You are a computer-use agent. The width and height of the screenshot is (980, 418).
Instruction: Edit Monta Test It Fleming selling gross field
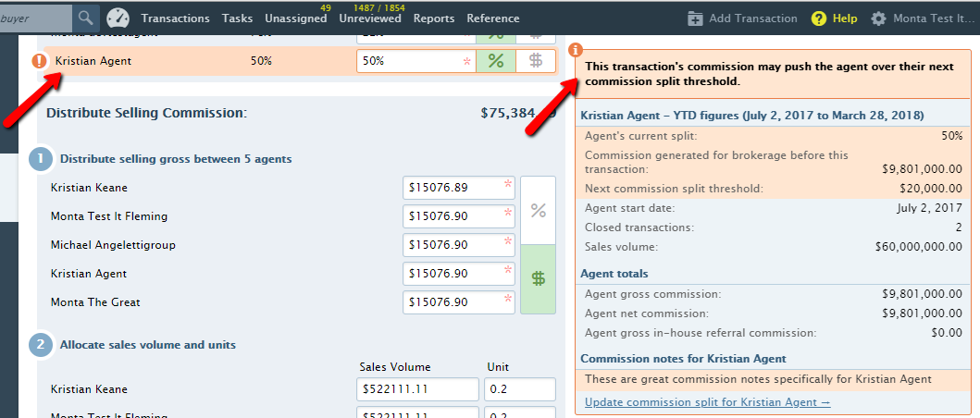click(x=459, y=216)
